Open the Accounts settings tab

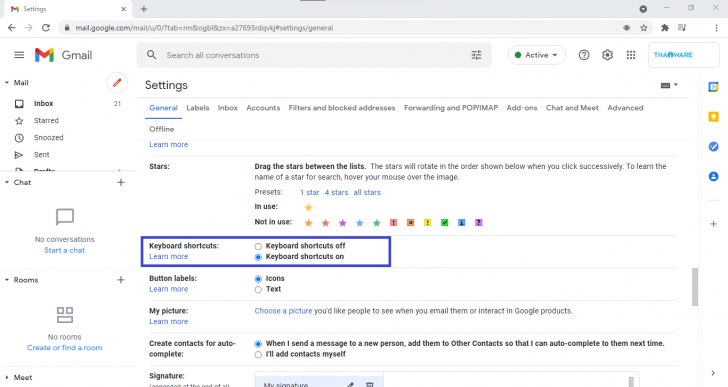click(x=263, y=108)
